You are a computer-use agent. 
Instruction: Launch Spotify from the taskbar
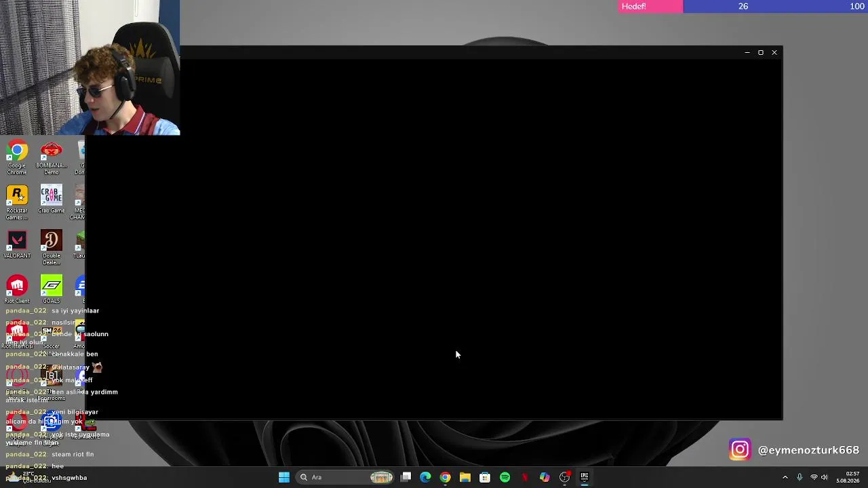pyautogui.click(x=505, y=477)
